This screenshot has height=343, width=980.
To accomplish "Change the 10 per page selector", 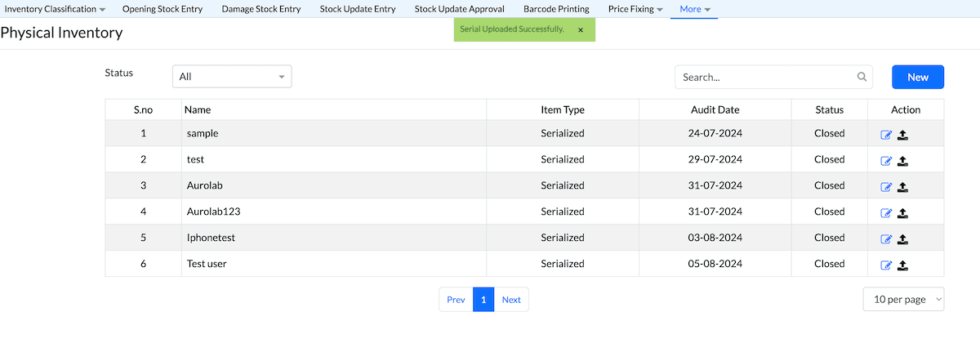I will [x=903, y=300].
